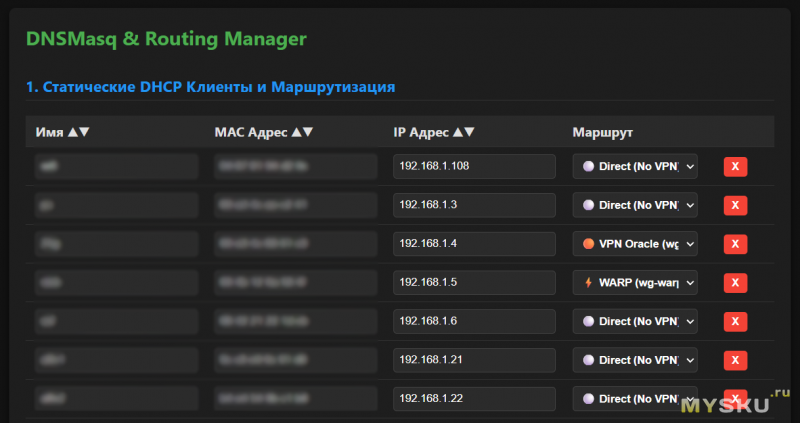Edit IP address field 192.168.1.22
The height and width of the screenshot is (423, 800).
474,399
